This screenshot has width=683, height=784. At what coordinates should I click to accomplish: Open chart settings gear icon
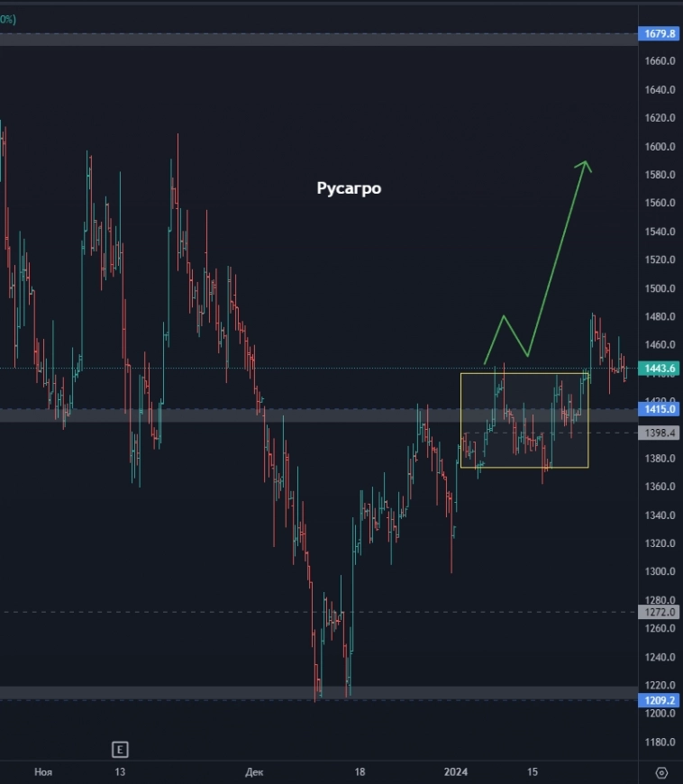click(x=661, y=772)
